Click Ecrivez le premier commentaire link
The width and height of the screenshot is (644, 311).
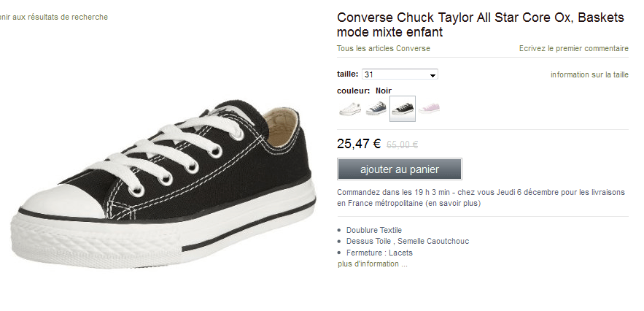[x=573, y=49]
